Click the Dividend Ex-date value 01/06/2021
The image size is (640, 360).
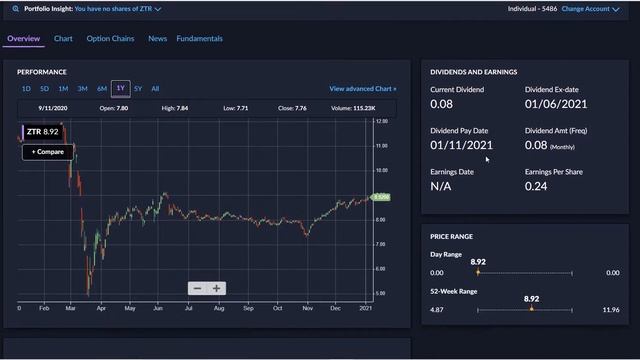tap(556, 104)
